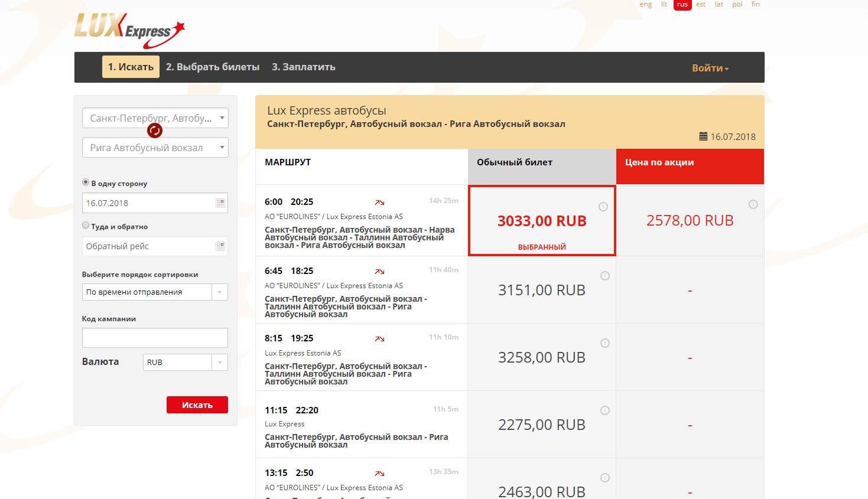Show transfer info for the 6:00 trip

tap(379, 203)
